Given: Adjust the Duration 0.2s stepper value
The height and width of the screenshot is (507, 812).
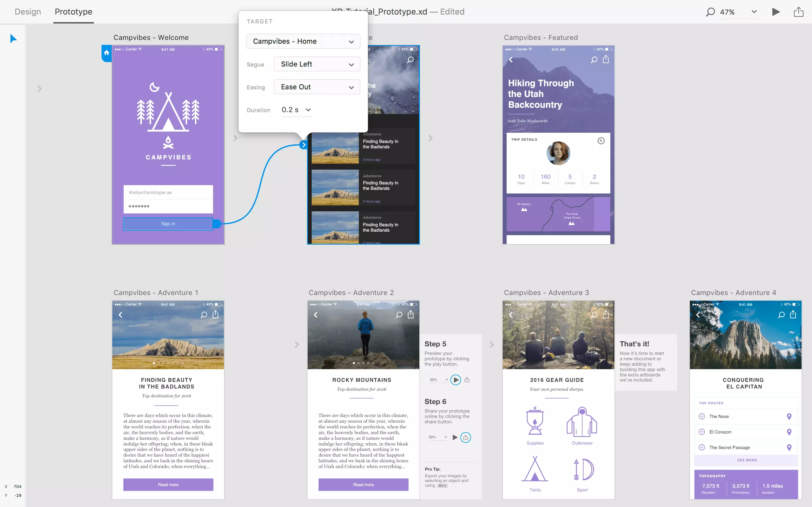Looking at the screenshot, I should tap(308, 110).
